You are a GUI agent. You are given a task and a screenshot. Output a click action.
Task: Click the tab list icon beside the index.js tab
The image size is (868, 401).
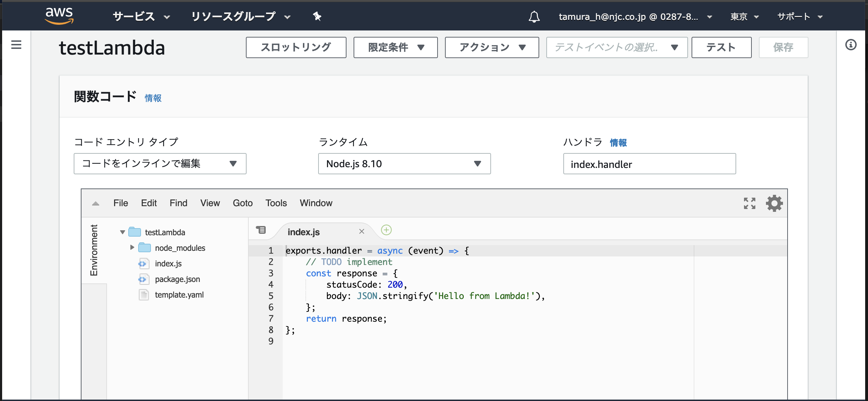coord(262,230)
